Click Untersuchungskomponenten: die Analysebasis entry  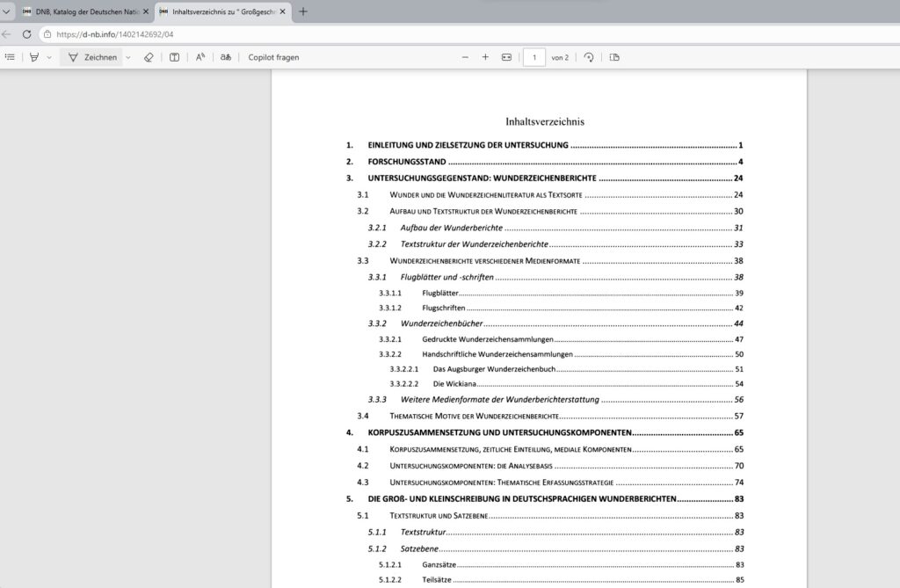[550, 466]
